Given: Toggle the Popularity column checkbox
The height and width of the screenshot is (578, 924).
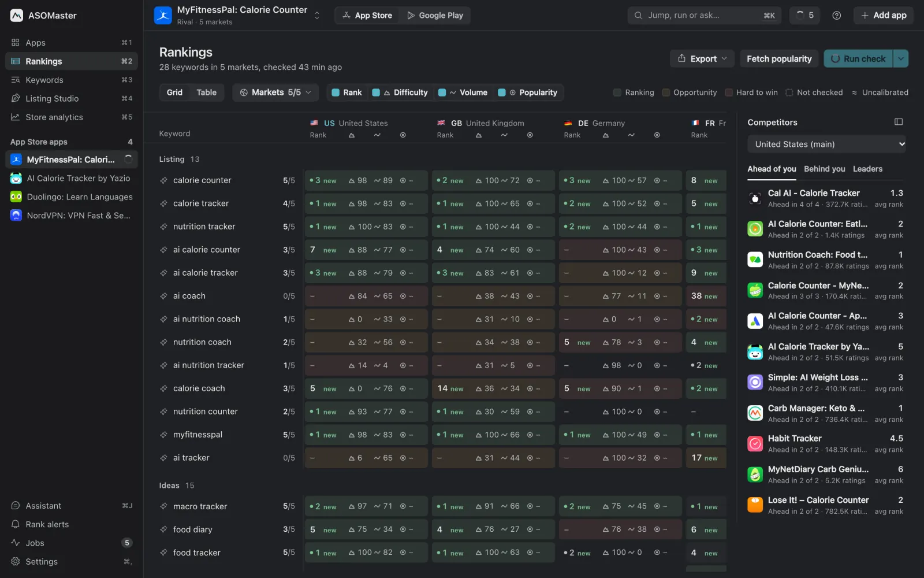Looking at the screenshot, I should click(502, 92).
